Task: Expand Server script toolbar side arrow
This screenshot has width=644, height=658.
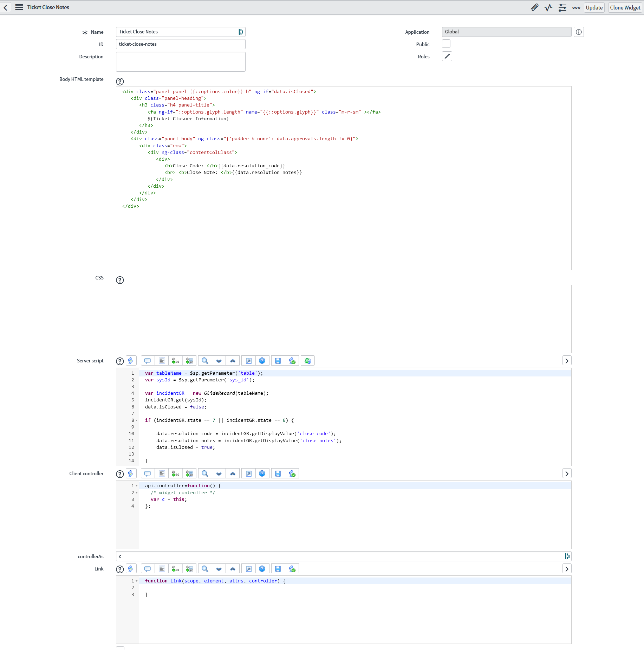Action: point(567,361)
